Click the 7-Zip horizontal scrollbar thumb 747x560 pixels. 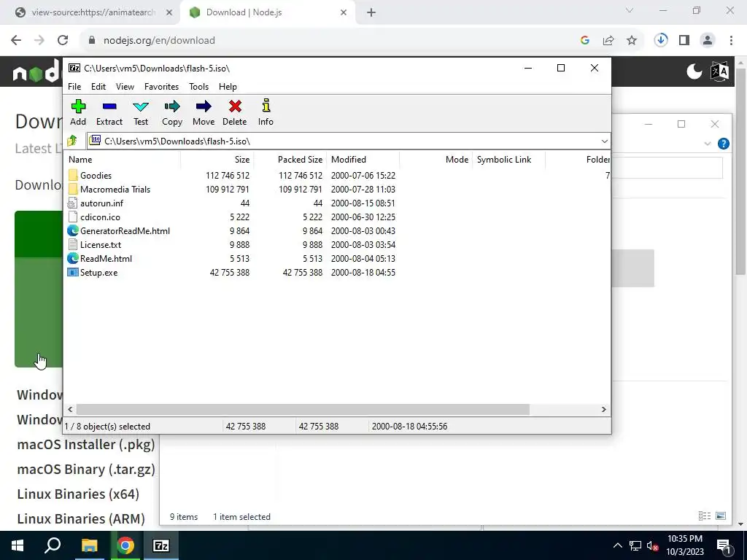click(x=303, y=410)
